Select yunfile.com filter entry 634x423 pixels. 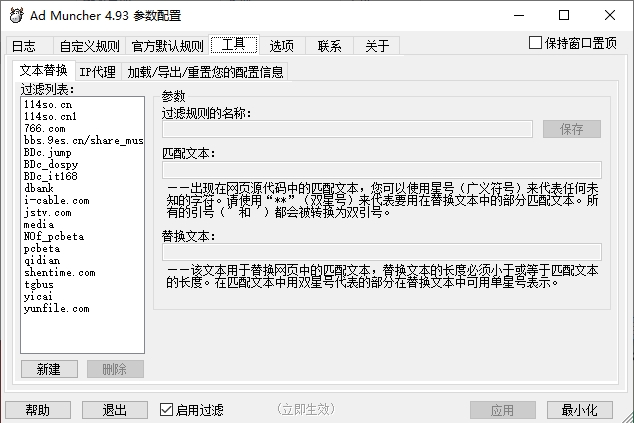tap(82, 309)
